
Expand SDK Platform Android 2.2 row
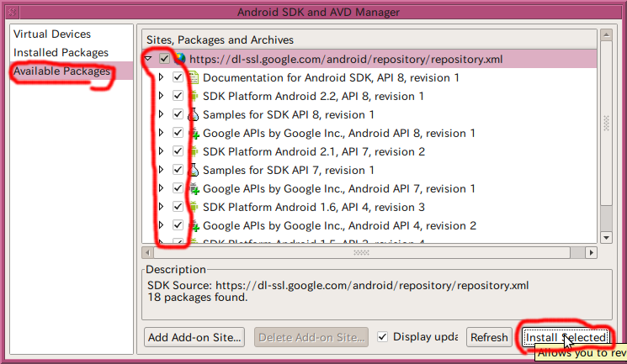(x=161, y=96)
